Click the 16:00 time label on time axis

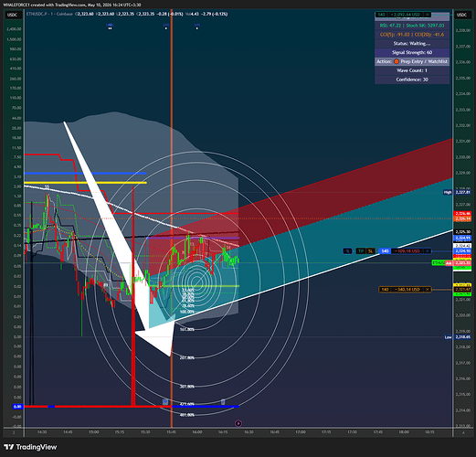197,432
